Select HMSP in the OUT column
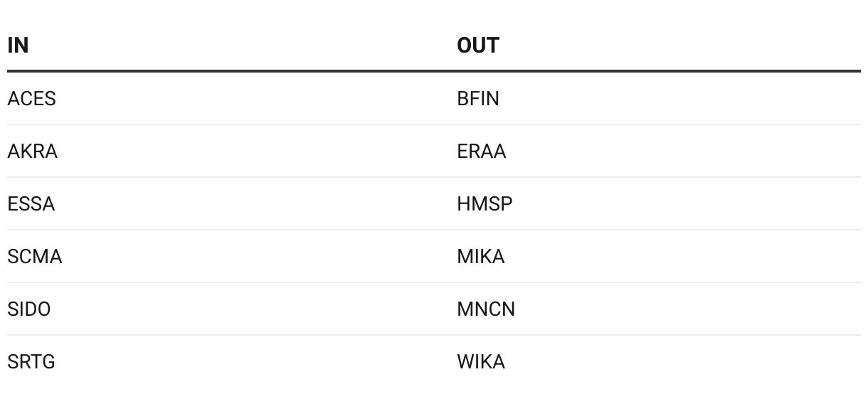 [485, 204]
